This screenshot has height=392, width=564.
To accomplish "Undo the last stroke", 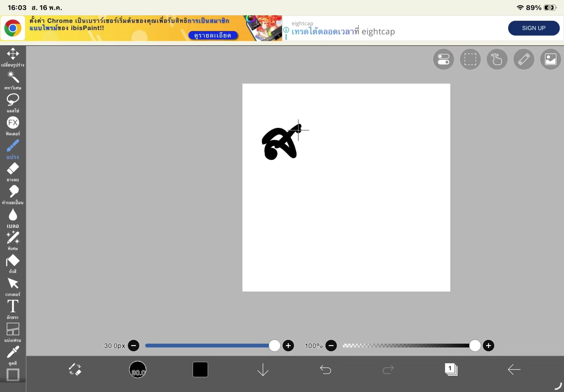I will [x=326, y=369].
